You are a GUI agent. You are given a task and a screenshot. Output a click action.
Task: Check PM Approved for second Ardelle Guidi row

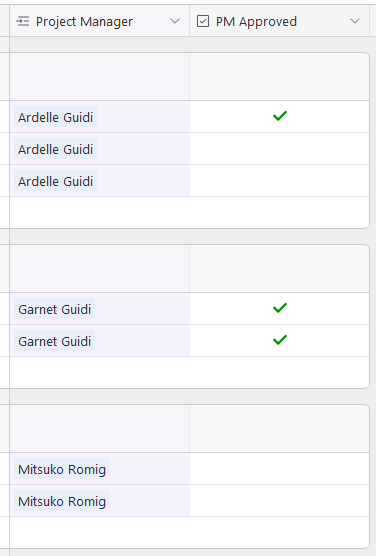pyautogui.click(x=280, y=149)
